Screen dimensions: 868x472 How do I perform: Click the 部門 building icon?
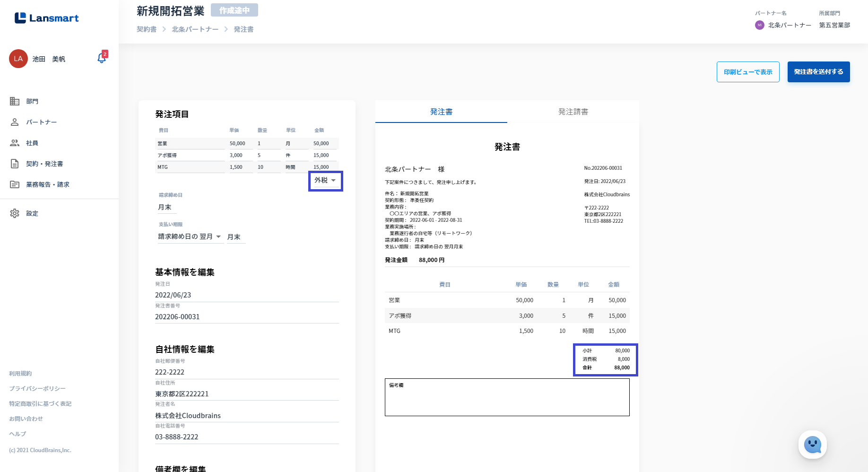click(15, 101)
